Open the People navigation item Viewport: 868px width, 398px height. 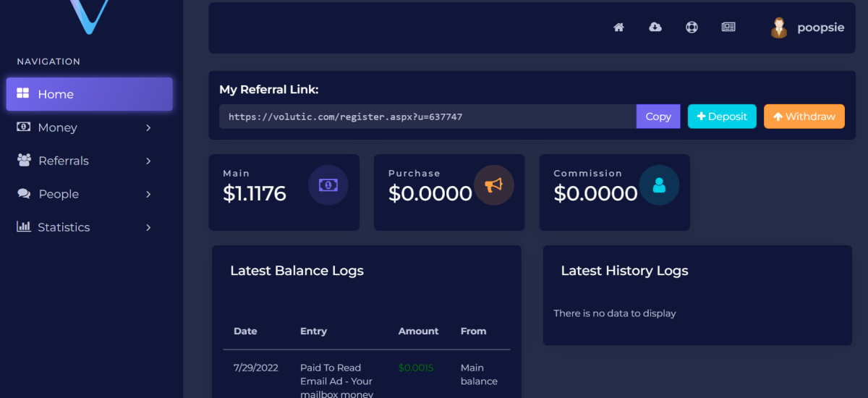coord(58,194)
